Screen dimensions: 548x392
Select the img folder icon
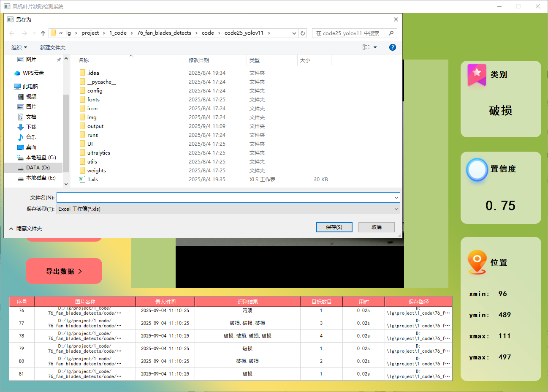tap(82, 117)
